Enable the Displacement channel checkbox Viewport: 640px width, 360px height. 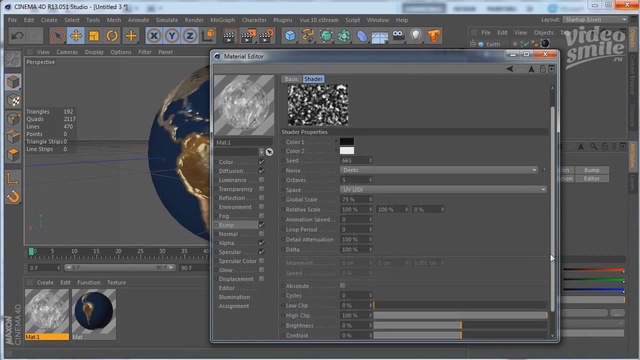pos(261,279)
